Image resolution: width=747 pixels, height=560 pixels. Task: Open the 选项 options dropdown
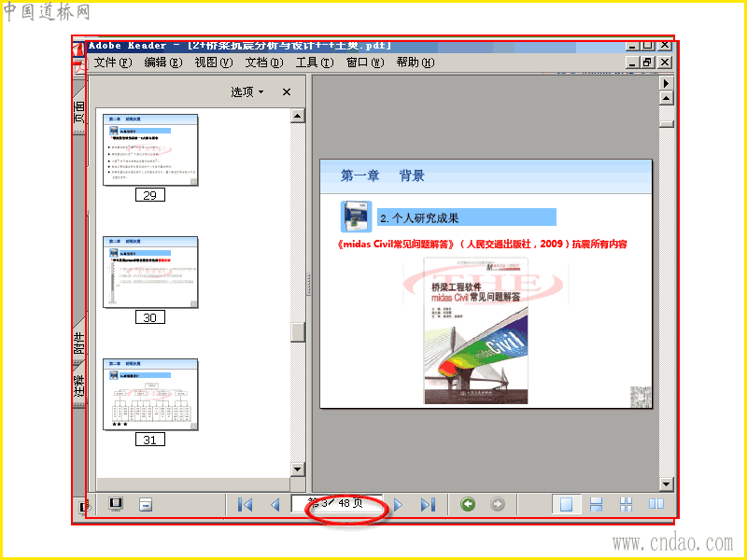[x=247, y=91]
